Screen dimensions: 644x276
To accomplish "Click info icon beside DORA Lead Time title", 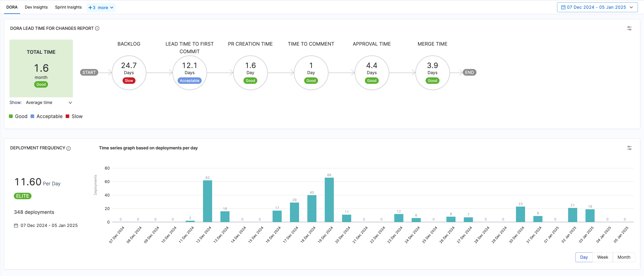I will pos(97,28).
